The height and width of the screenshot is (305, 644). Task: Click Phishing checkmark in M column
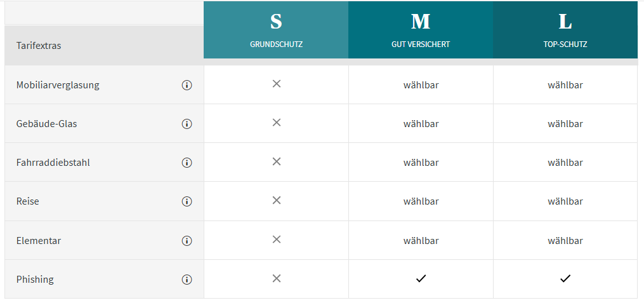pyautogui.click(x=421, y=278)
